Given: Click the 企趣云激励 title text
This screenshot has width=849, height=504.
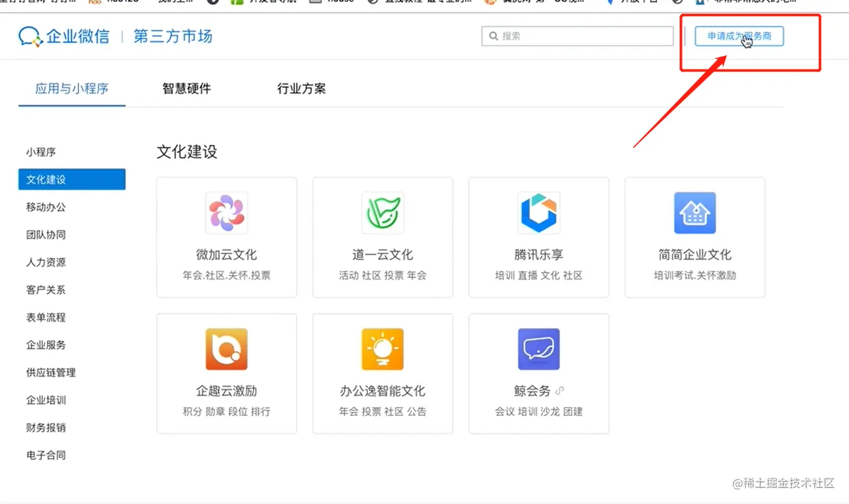Looking at the screenshot, I should click(226, 390).
